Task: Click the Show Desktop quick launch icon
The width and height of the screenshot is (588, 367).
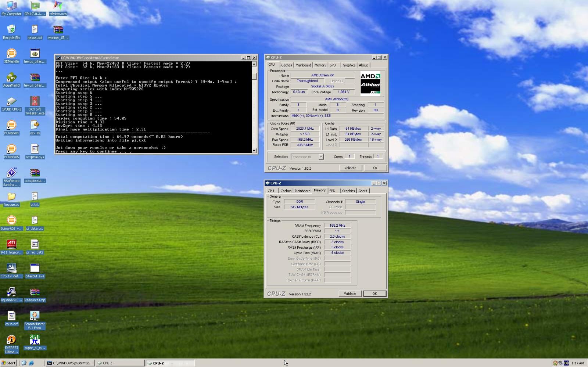Action: pos(24,363)
